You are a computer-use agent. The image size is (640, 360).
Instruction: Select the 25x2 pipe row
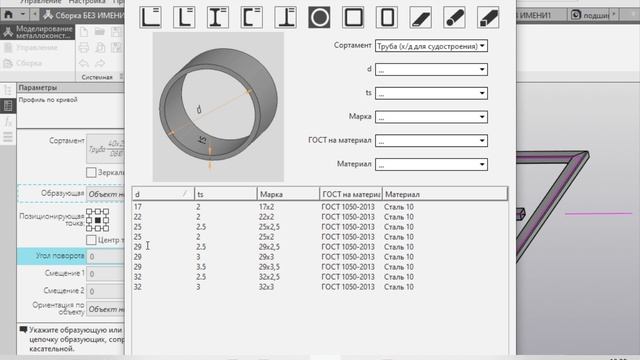point(320,237)
